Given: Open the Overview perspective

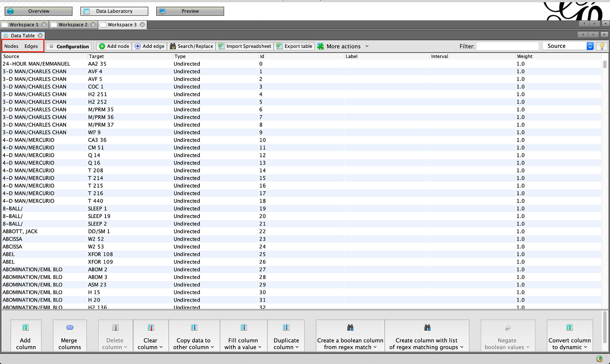Looking at the screenshot, I should click(38, 11).
